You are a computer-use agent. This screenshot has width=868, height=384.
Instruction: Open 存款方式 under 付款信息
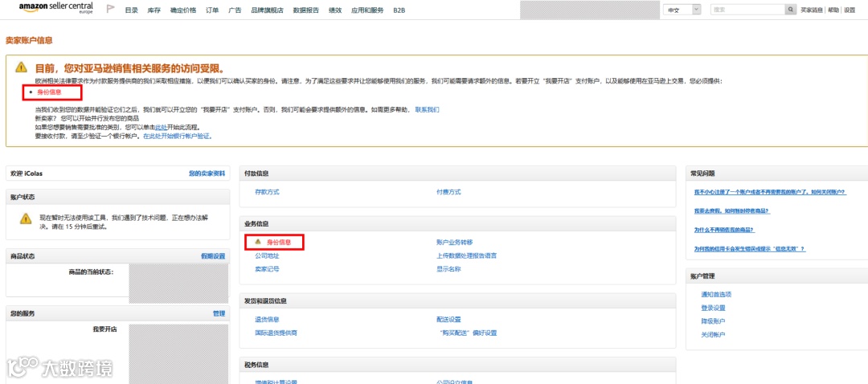tap(267, 192)
